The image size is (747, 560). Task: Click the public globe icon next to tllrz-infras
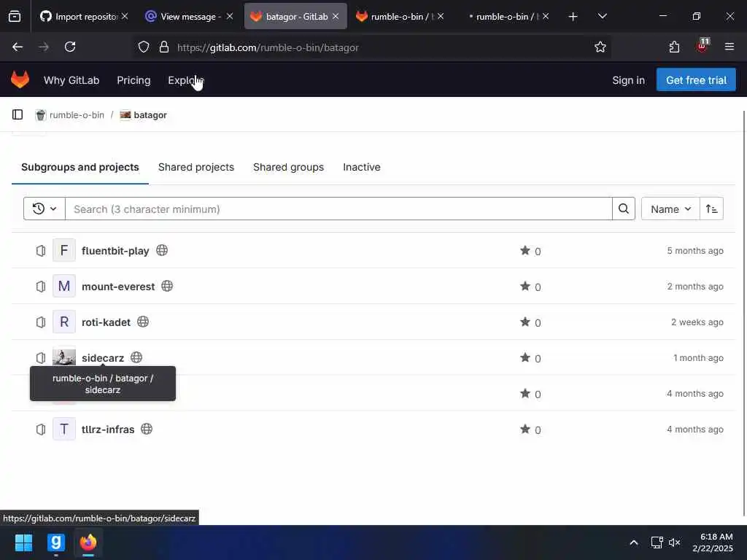point(147,429)
